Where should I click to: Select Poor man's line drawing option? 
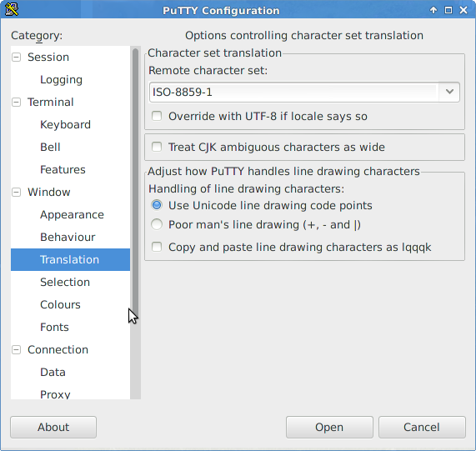157,224
